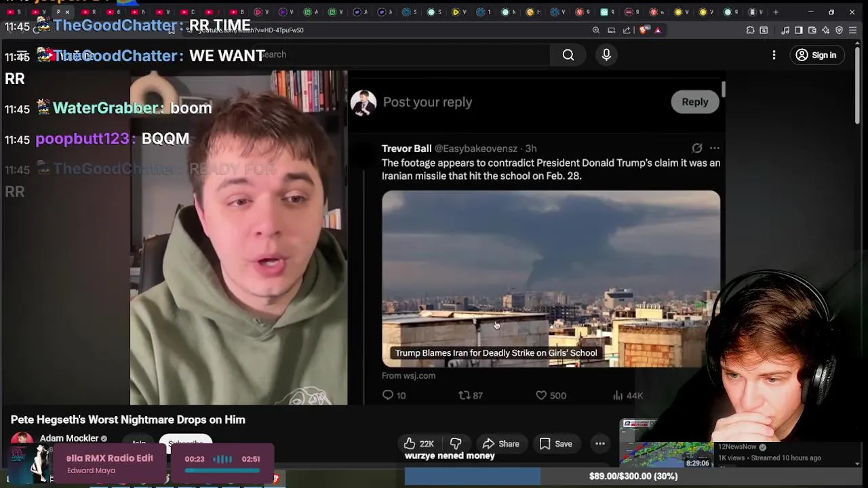Click the share page icon in the address bar
This screenshot has width=868, height=488.
click(x=627, y=30)
